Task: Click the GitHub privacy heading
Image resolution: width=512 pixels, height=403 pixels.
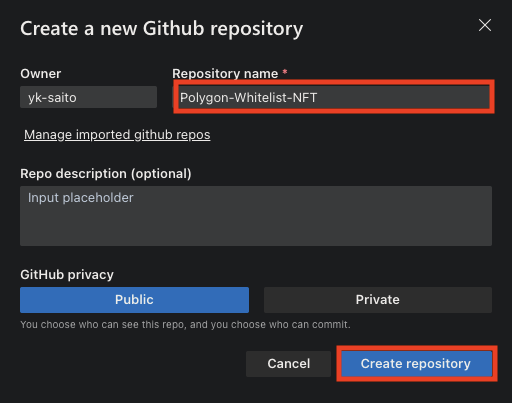Action: click(x=67, y=275)
